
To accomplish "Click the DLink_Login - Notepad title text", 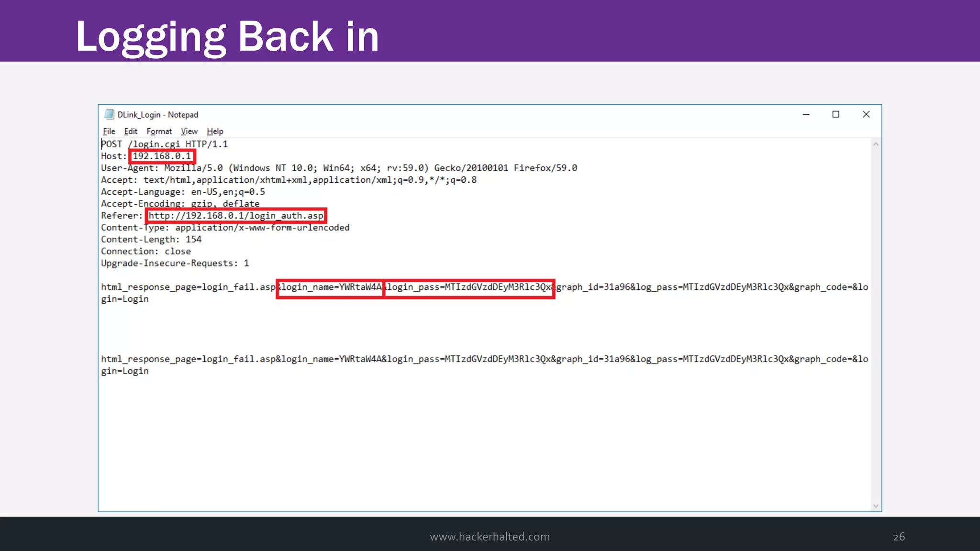I will tap(158, 115).
